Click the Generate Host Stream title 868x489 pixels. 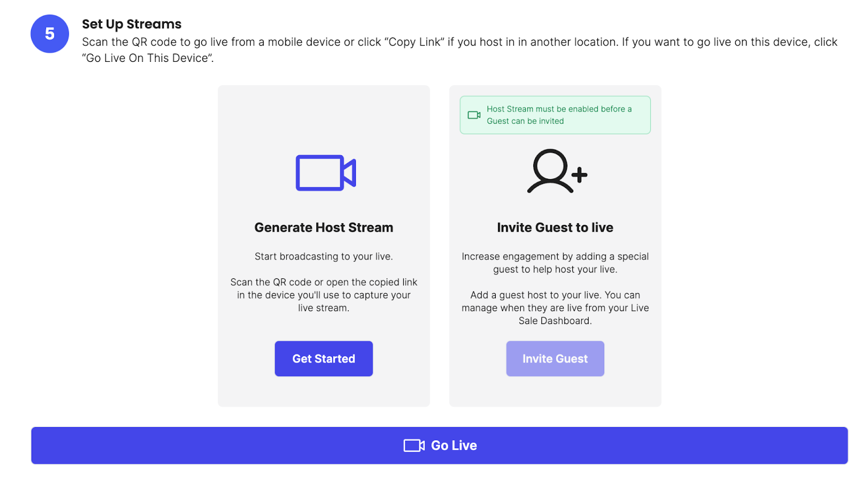(324, 227)
